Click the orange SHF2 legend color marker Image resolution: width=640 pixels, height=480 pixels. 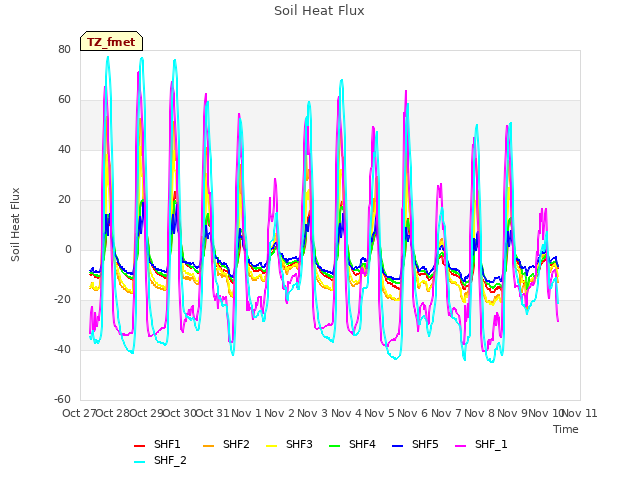[x=209, y=446]
